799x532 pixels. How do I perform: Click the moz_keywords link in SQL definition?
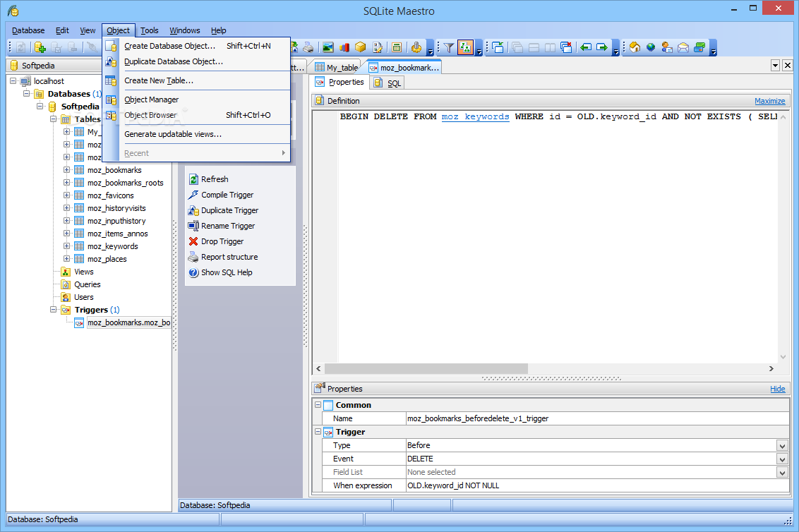pos(476,116)
